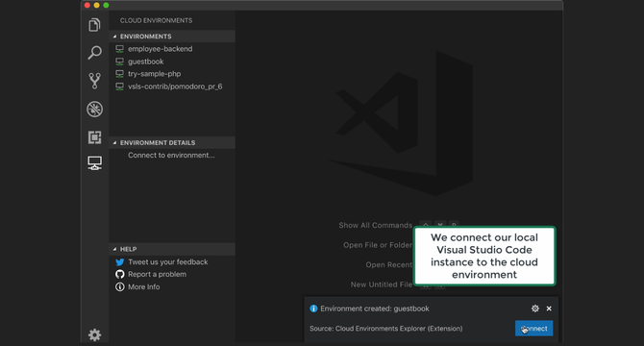Open the Extensions view
644x346 pixels.
tap(94, 137)
